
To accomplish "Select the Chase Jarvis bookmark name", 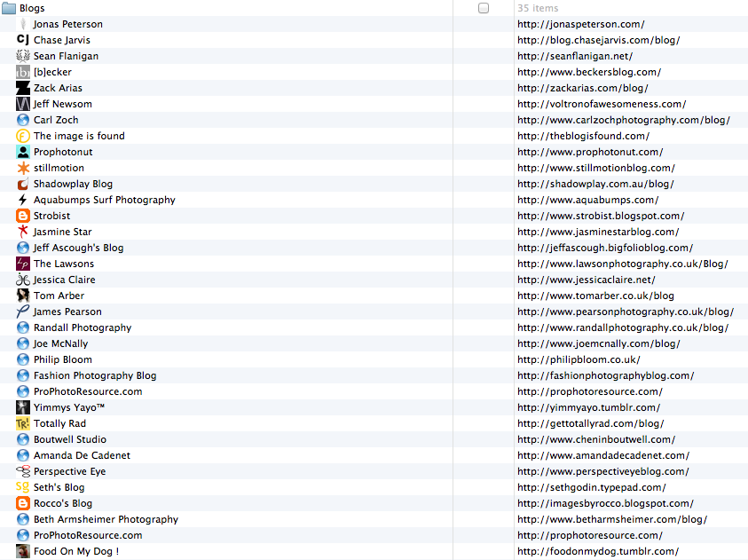I will (61, 40).
